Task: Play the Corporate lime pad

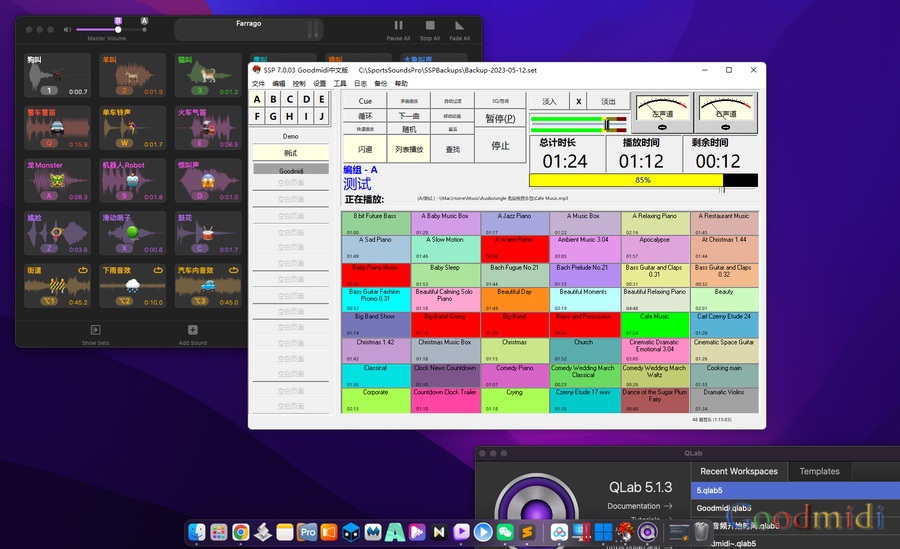Action: click(376, 401)
